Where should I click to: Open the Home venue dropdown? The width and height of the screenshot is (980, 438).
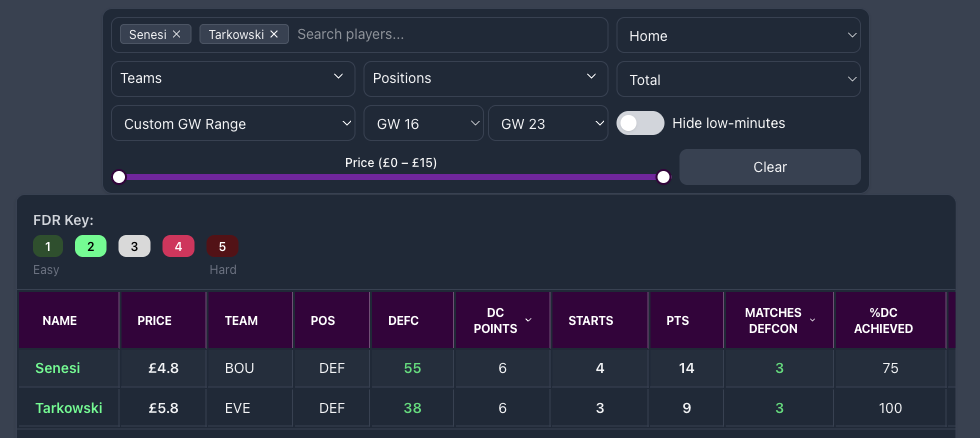(x=738, y=36)
